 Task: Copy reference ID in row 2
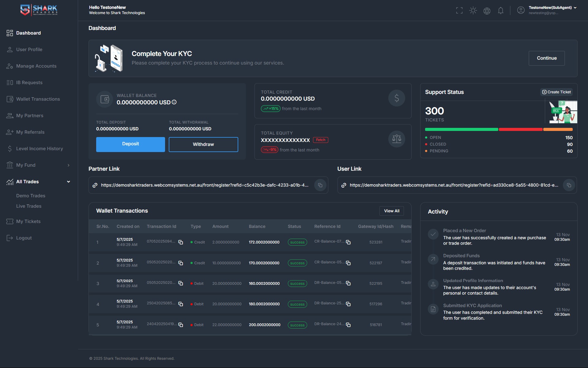click(348, 263)
